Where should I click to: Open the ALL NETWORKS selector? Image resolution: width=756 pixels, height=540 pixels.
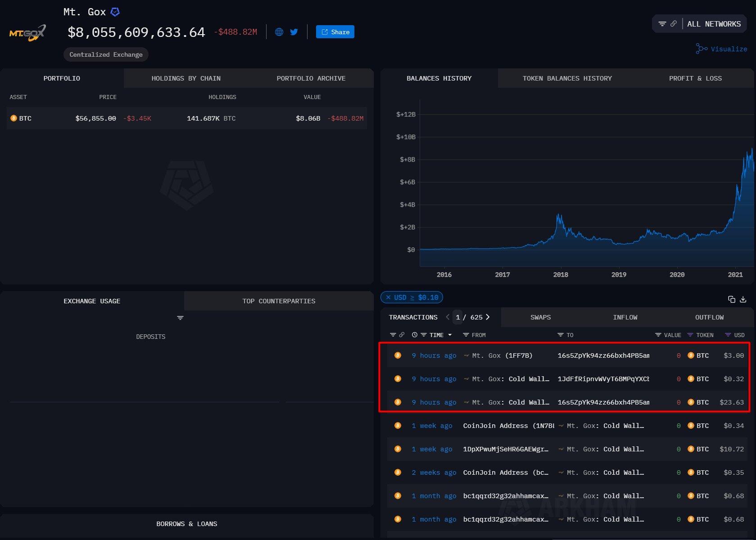tap(714, 24)
